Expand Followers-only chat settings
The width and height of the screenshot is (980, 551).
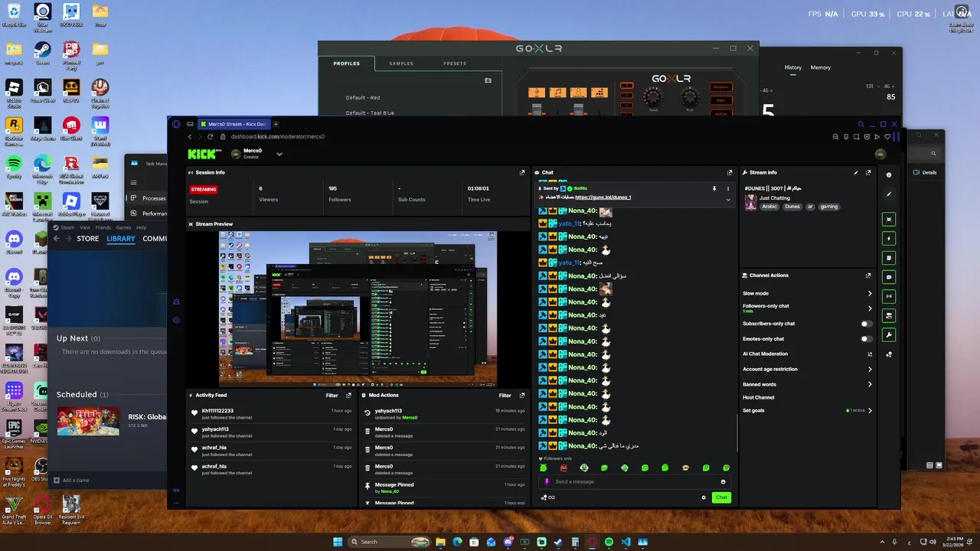(870, 308)
